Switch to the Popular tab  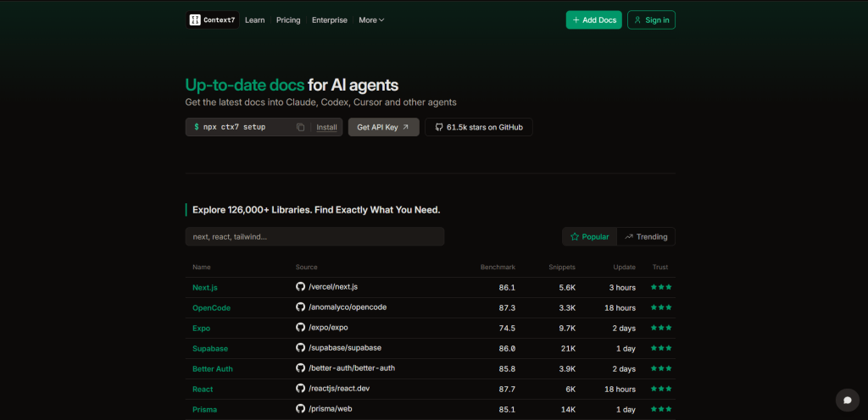(x=590, y=236)
